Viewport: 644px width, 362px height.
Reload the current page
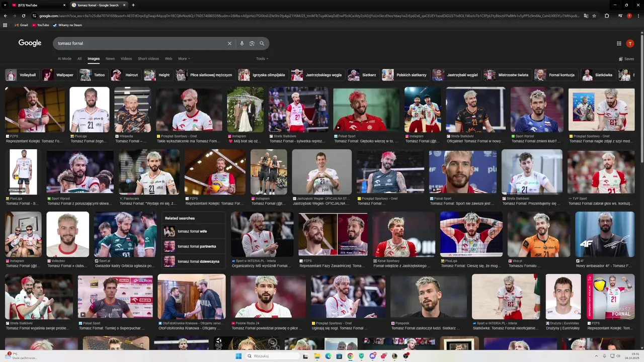click(23, 16)
